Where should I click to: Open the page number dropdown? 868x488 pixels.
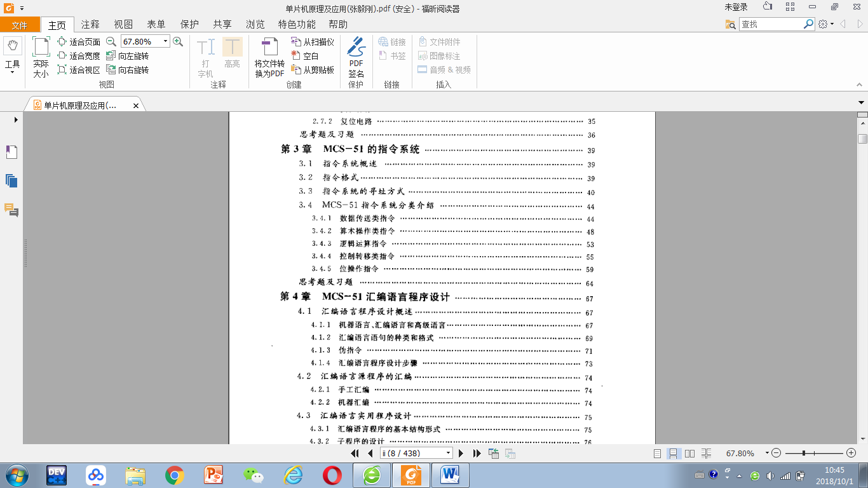click(448, 453)
